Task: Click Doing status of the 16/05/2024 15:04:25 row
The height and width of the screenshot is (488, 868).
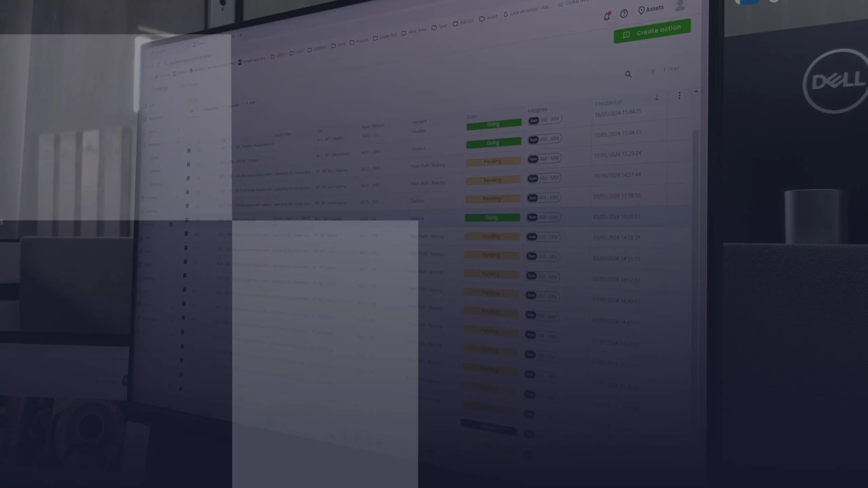Action: pyautogui.click(x=494, y=124)
